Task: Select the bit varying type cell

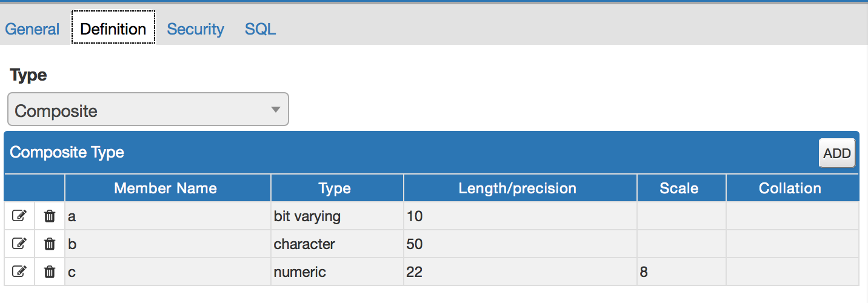Action: tap(336, 216)
